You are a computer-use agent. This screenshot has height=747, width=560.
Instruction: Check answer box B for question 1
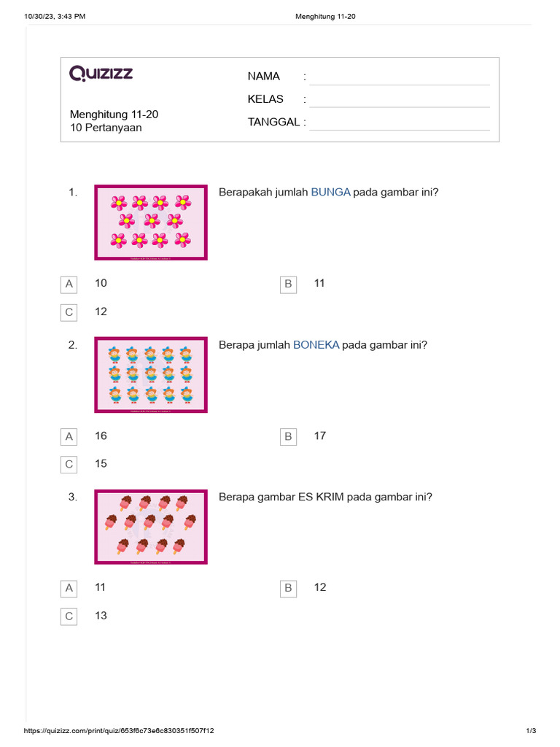(288, 285)
